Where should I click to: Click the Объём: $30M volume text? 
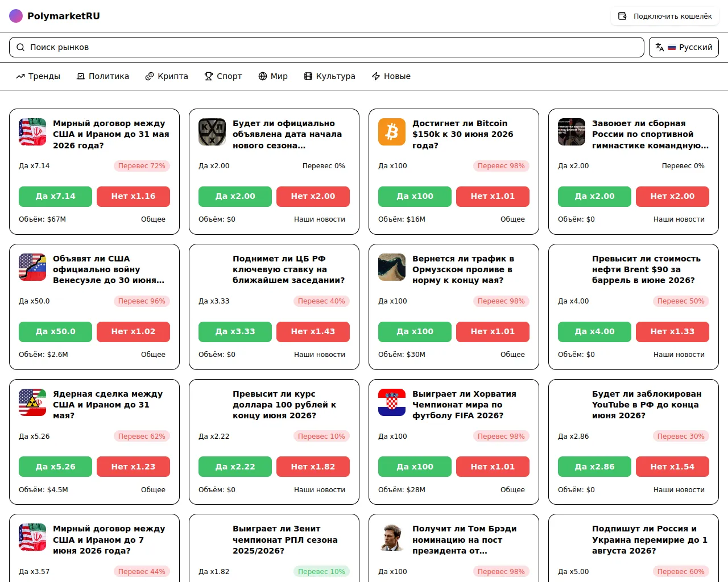pyautogui.click(x=402, y=355)
